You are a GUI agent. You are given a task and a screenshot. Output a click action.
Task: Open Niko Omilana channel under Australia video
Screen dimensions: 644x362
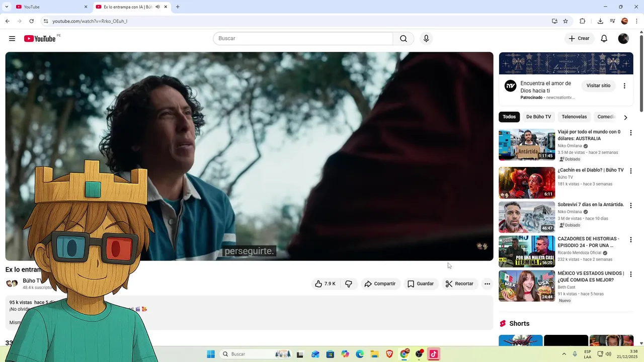coord(570,146)
